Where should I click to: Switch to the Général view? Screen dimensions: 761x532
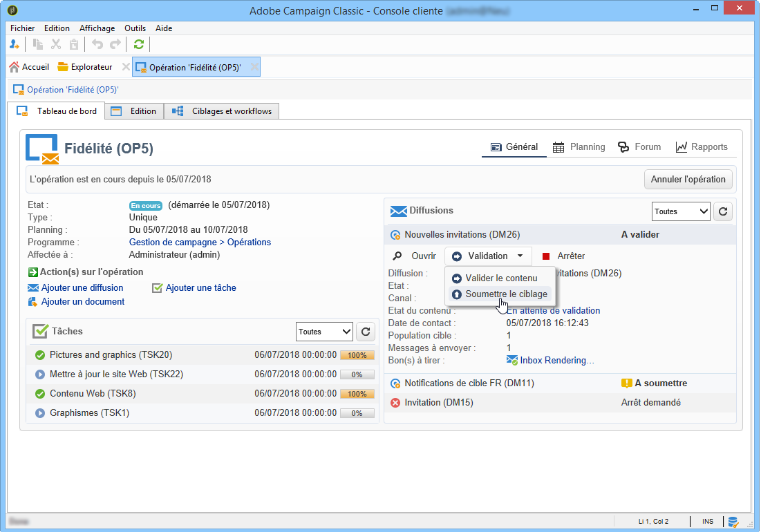pos(514,147)
